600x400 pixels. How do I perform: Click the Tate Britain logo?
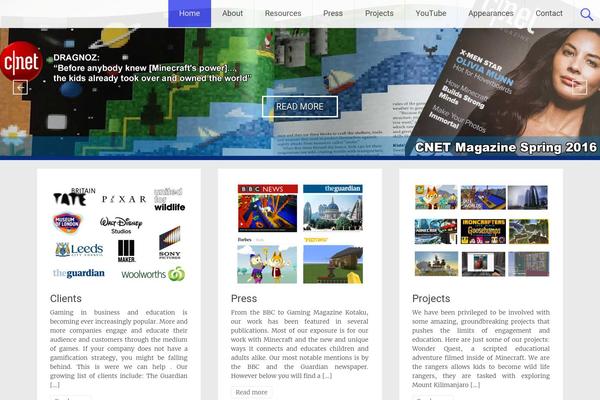pyautogui.click(x=74, y=197)
